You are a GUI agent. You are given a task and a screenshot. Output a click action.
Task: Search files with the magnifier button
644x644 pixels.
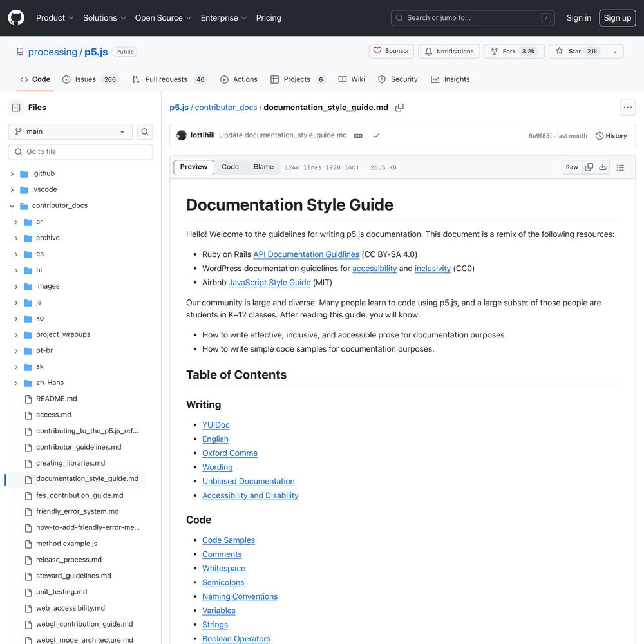click(x=145, y=132)
